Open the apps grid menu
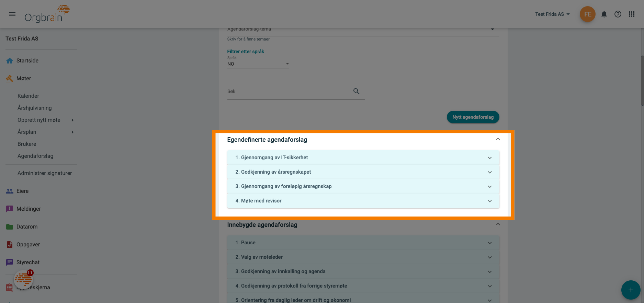 [x=632, y=14]
